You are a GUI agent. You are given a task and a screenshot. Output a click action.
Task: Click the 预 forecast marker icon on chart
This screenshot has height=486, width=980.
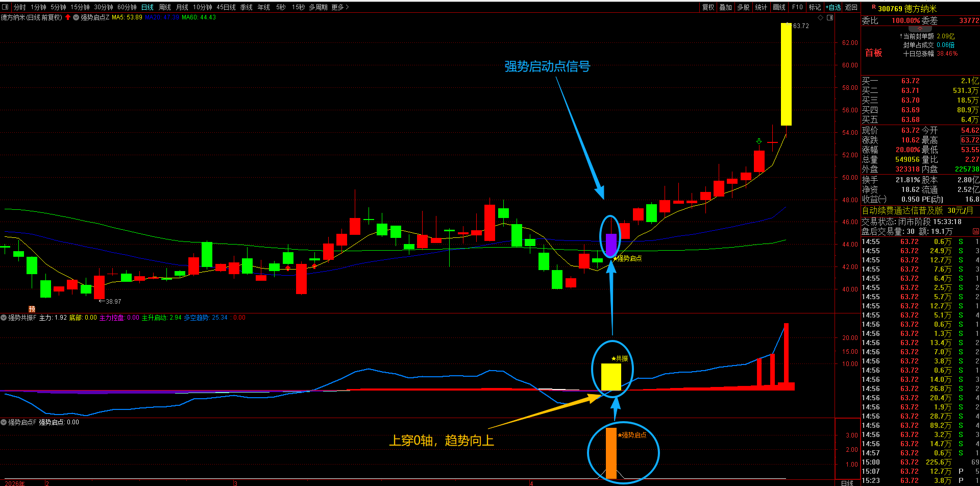[32, 309]
